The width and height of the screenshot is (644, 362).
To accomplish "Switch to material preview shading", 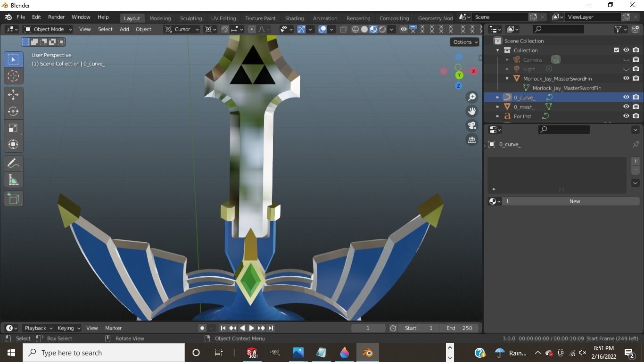I will (373, 29).
